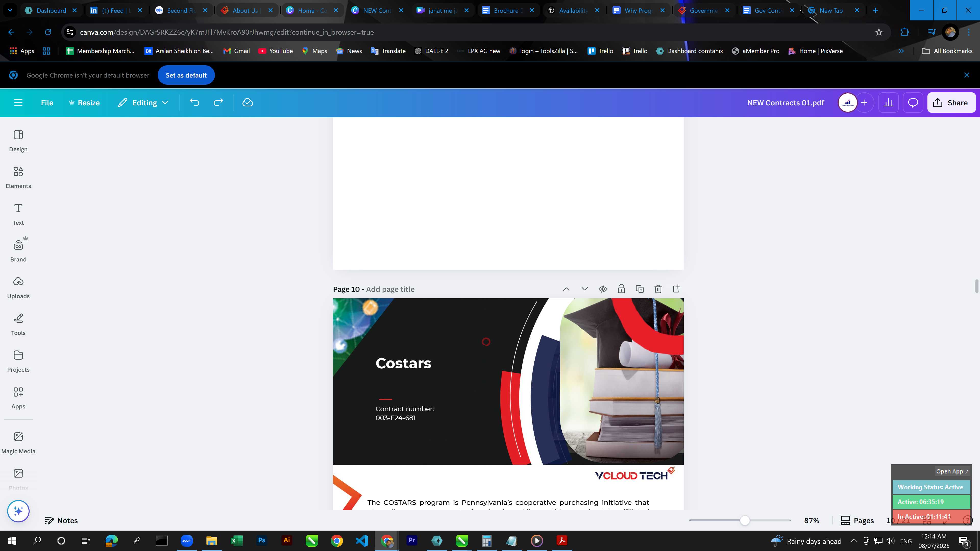Click the undo arrow

(x=194, y=103)
